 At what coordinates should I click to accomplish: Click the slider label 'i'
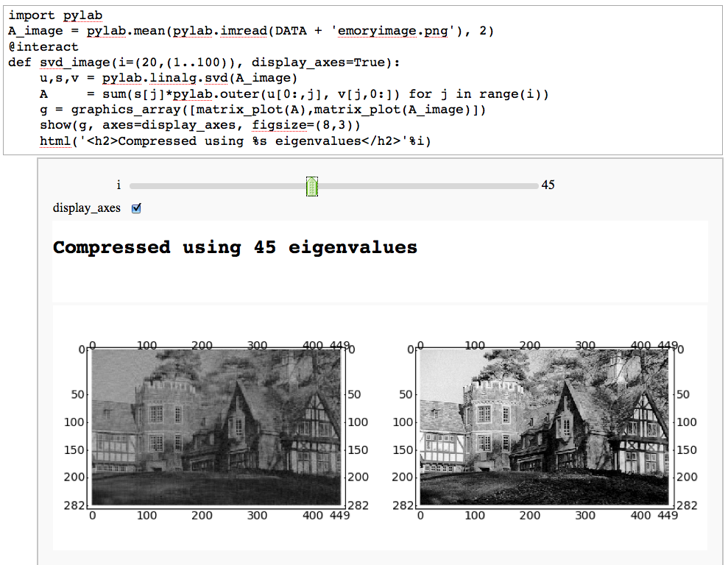(119, 185)
